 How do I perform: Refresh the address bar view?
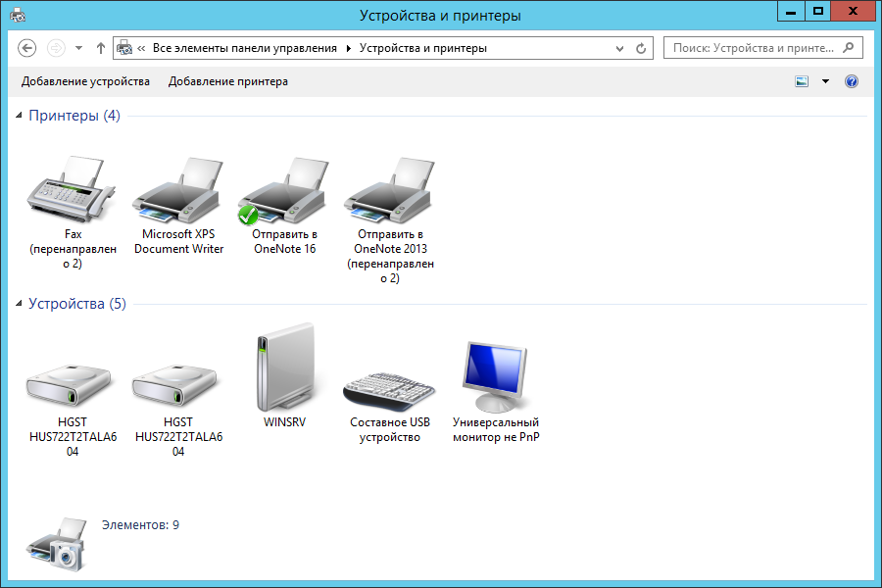(641, 48)
